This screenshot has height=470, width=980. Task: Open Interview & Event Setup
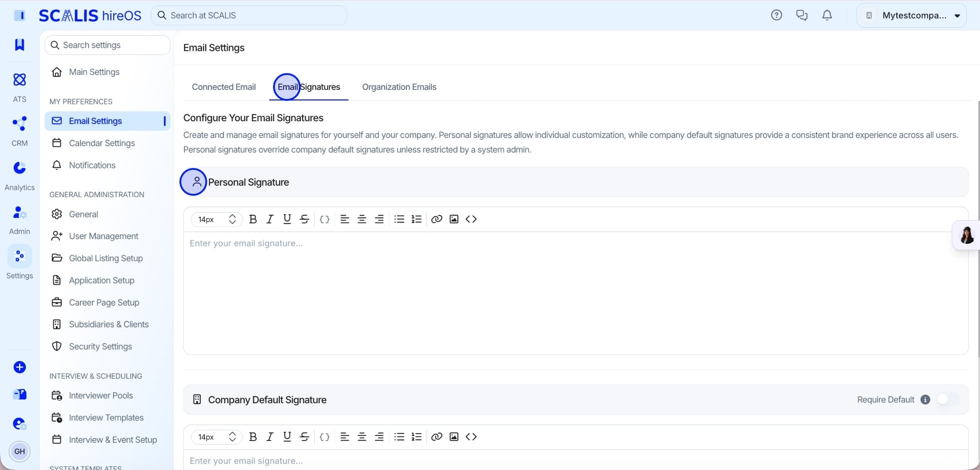coord(107,440)
